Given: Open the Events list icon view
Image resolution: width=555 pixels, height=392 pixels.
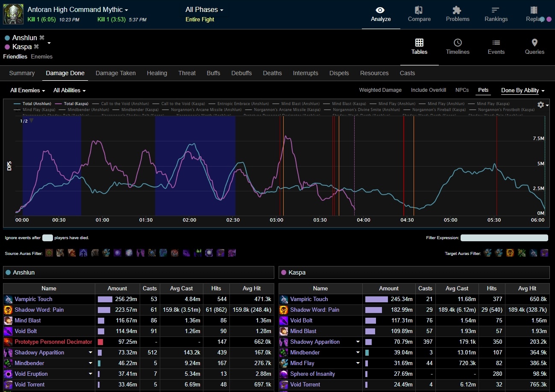Looking at the screenshot, I should point(496,43).
